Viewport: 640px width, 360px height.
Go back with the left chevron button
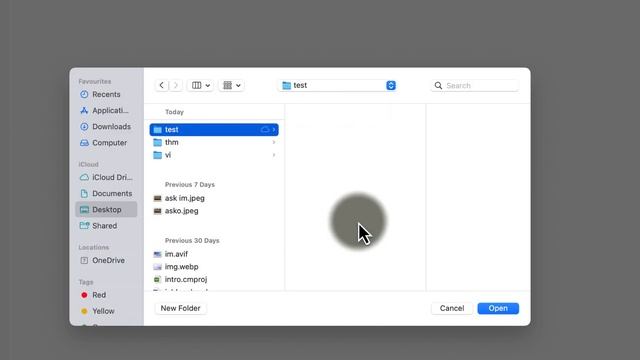click(x=162, y=85)
